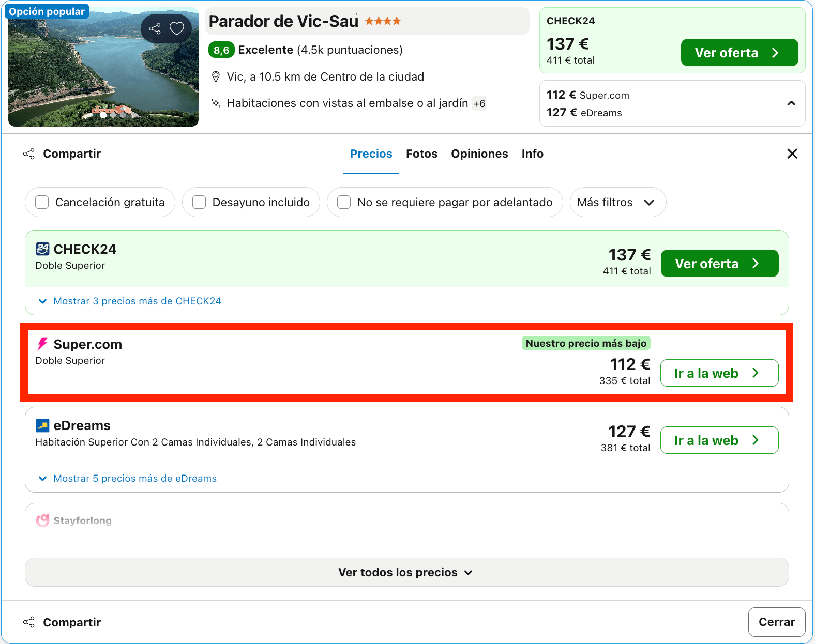Click the 112 € Super.com summary price
The height and width of the screenshot is (644, 815).
588,95
